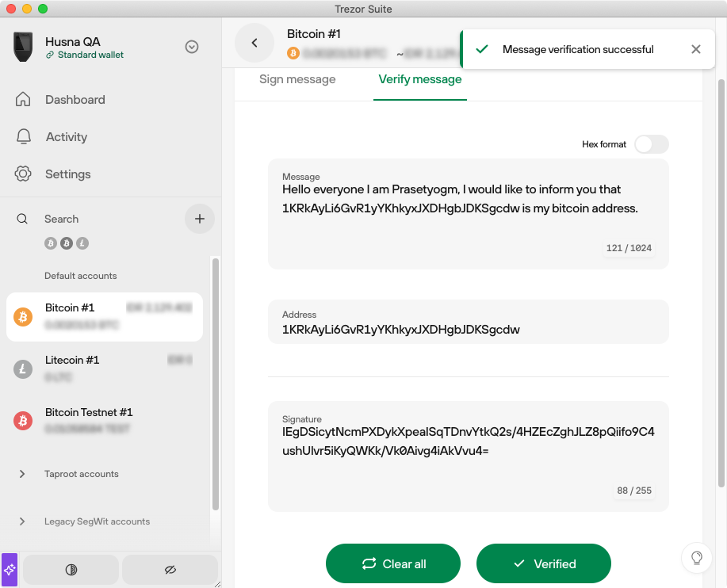Select the Bitcoin Testnet #1 account
The width and height of the screenshot is (727, 588).
(105, 421)
